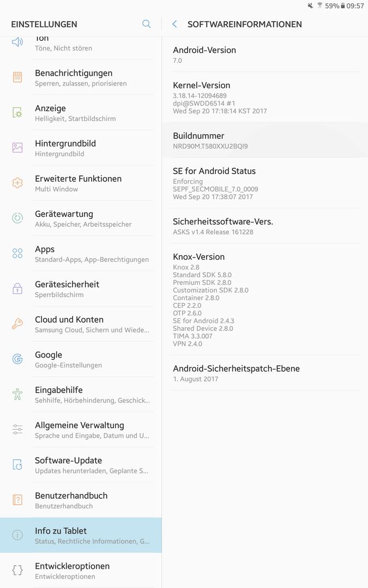Open the Apps settings entry

(x=81, y=254)
